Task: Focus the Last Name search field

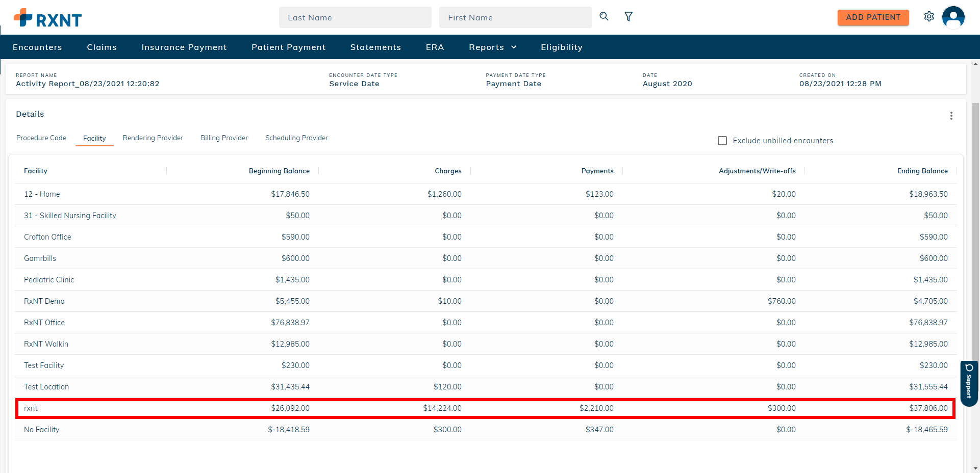Action: click(355, 17)
